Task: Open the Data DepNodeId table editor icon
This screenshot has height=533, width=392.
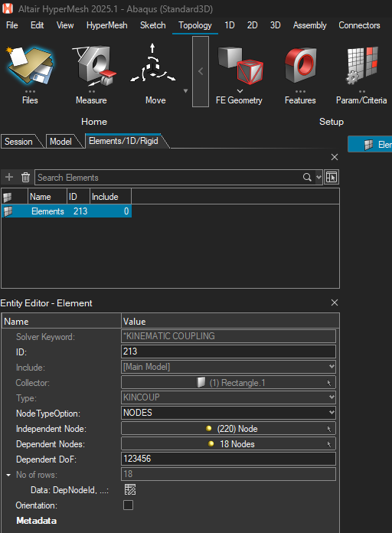Action: click(130, 489)
